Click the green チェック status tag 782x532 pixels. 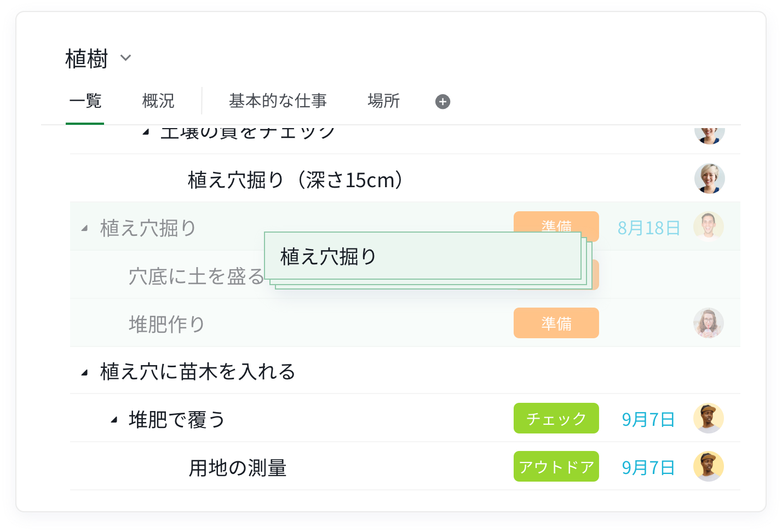(556, 419)
